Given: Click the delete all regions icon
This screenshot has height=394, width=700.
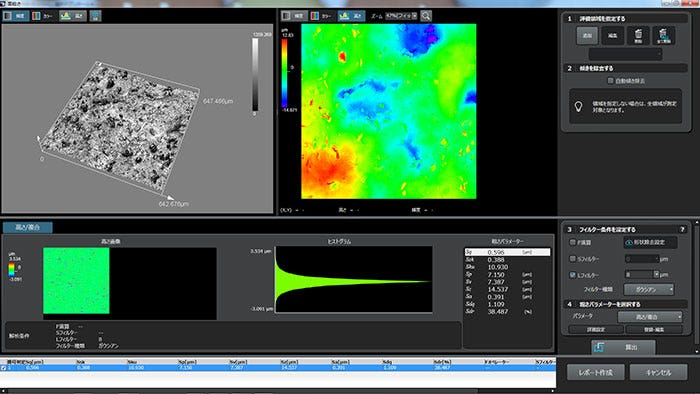Looking at the screenshot, I should point(663,36).
